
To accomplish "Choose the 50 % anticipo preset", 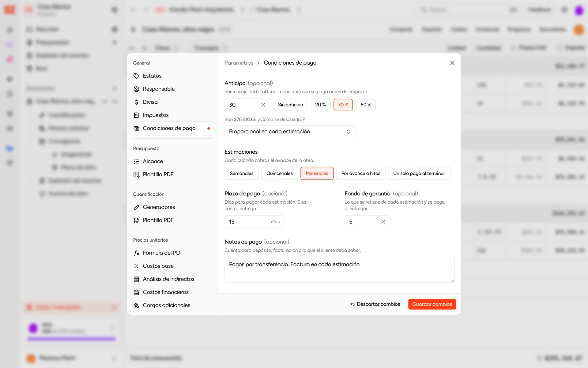I will (x=366, y=105).
